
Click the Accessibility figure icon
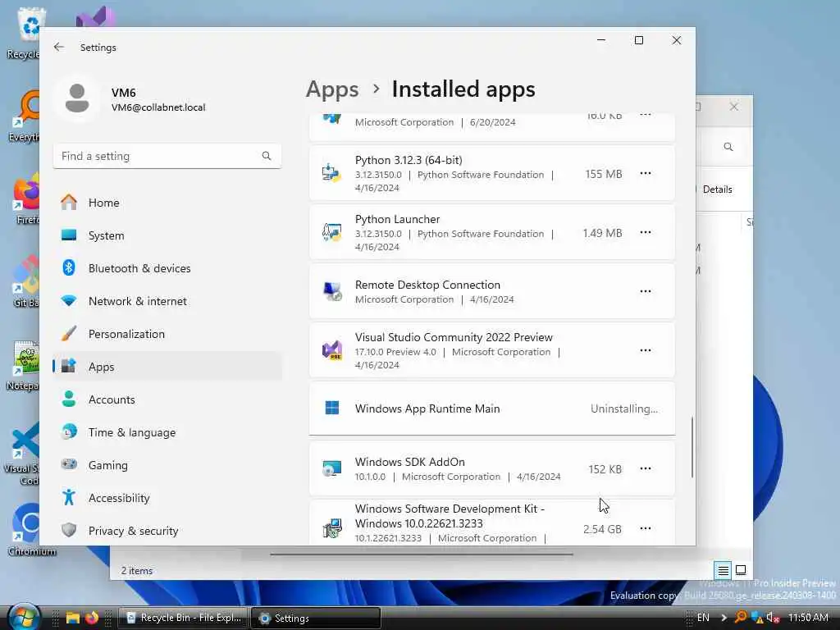click(69, 497)
